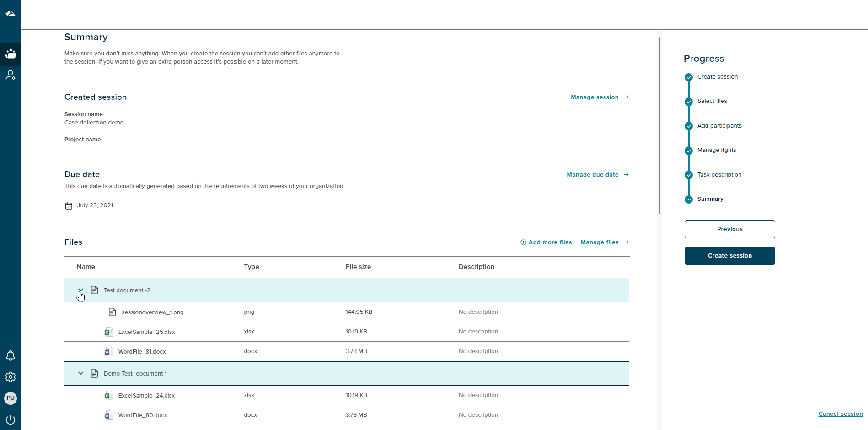The height and width of the screenshot is (430, 868).
Task: Click the Create session button
Action: [729, 256]
